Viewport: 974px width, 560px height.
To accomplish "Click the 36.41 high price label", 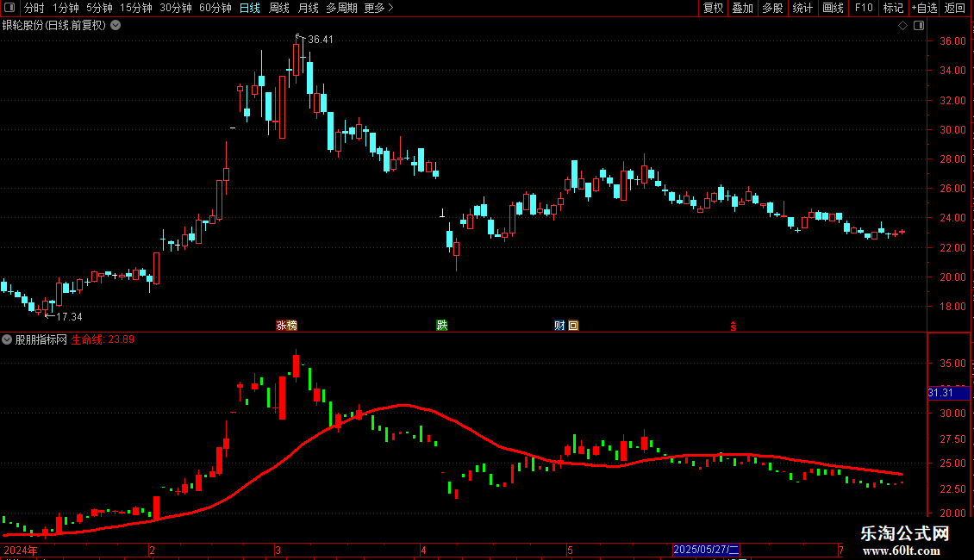I will pos(321,40).
